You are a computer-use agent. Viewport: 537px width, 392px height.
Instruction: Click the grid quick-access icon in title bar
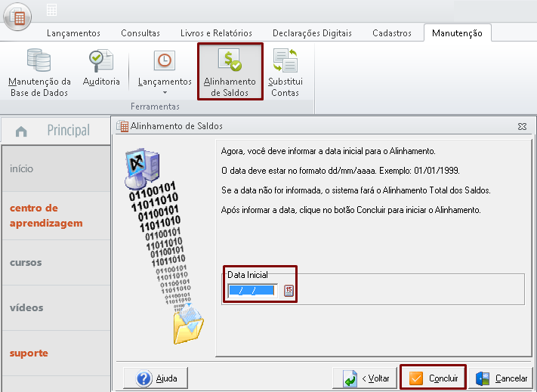coord(51,10)
